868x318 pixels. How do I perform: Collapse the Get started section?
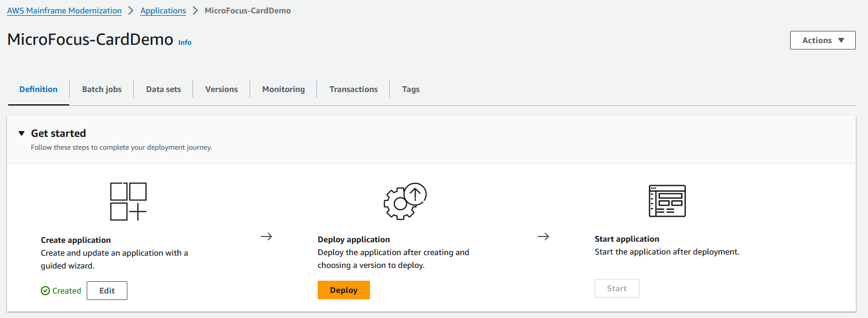pos(22,133)
